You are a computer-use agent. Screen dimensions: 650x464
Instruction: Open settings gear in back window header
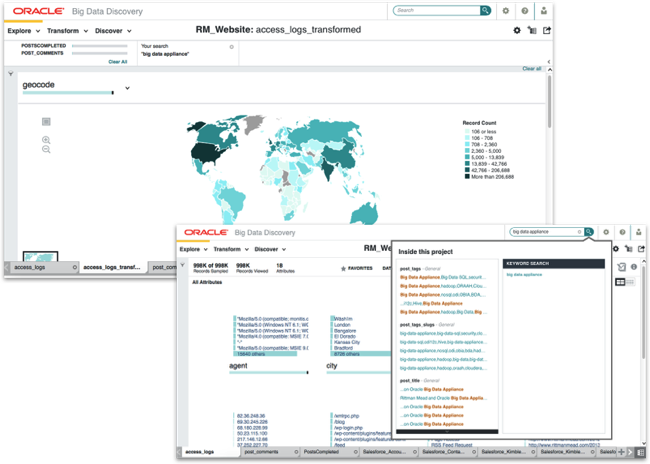click(x=506, y=11)
